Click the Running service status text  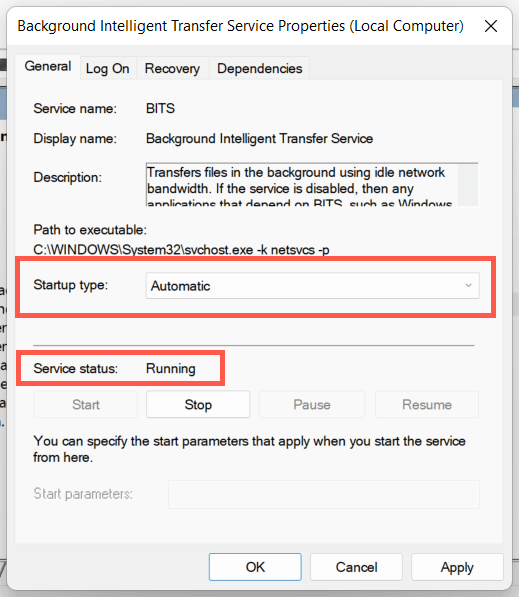click(x=171, y=369)
